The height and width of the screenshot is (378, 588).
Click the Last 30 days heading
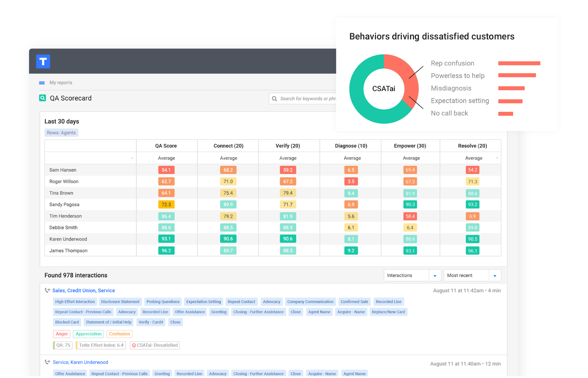(x=62, y=122)
